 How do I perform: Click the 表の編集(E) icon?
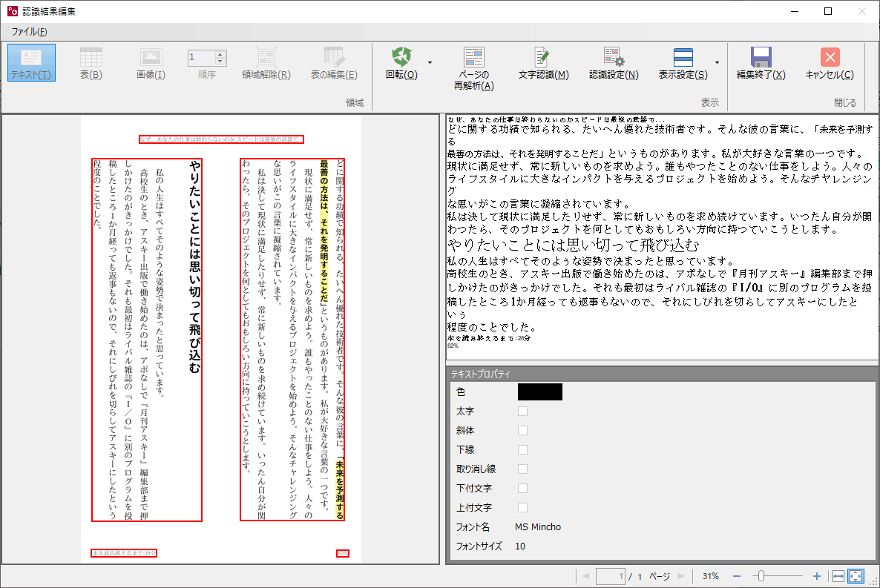point(334,56)
